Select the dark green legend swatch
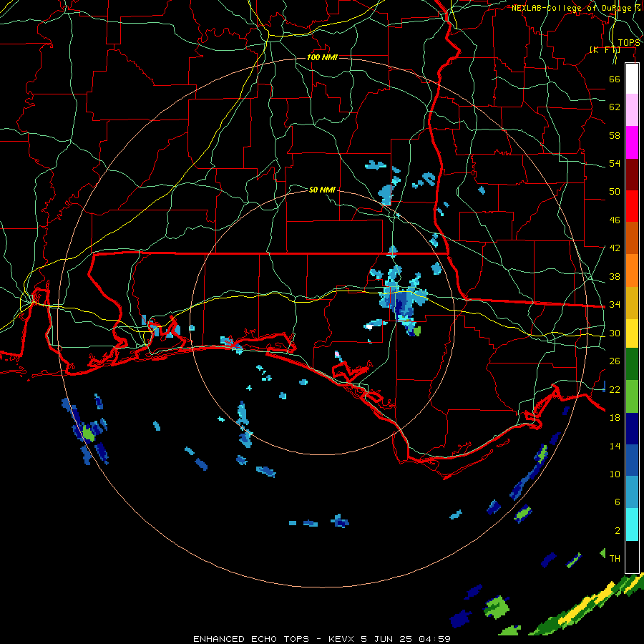The width and height of the screenshot is (644, 644). 632,364
